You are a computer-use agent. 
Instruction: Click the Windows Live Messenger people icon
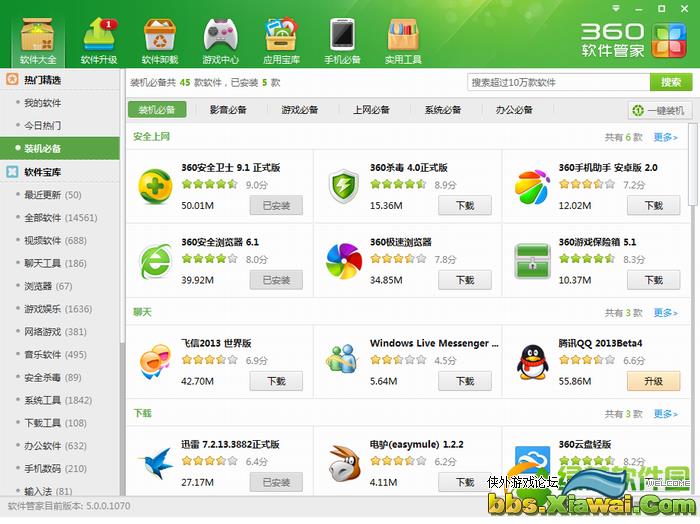click(x=342, y=359)
